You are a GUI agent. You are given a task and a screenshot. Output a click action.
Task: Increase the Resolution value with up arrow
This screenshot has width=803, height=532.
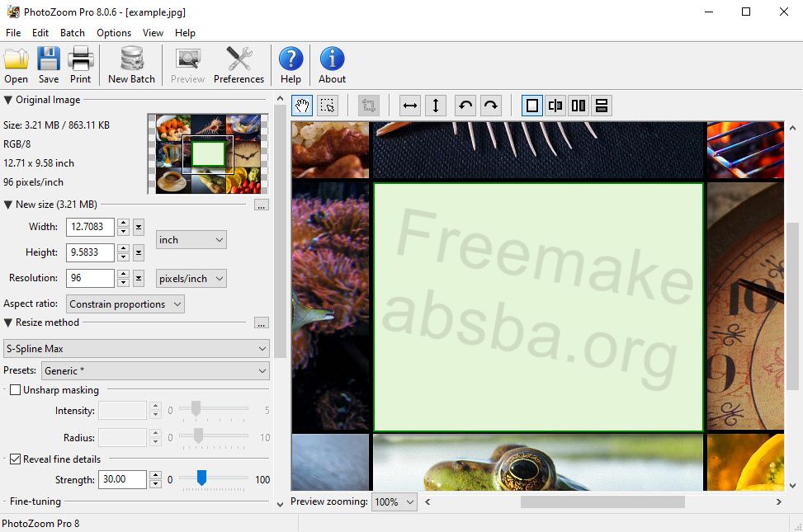(x=123, y=274)
